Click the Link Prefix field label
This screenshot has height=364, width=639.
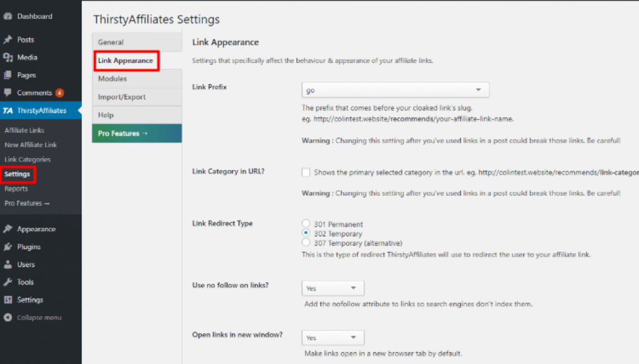pyautogui.click(x=210, y=87)
